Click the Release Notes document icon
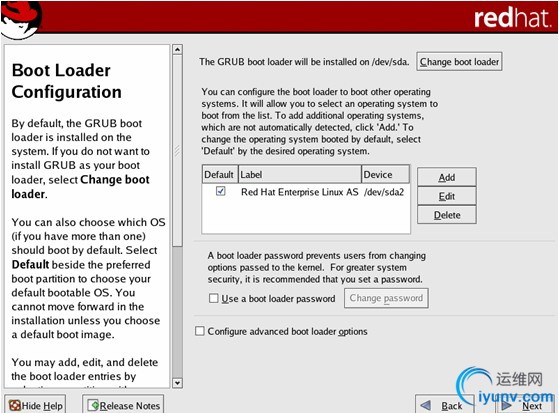 pyautogui.click(x=93, y=405)
